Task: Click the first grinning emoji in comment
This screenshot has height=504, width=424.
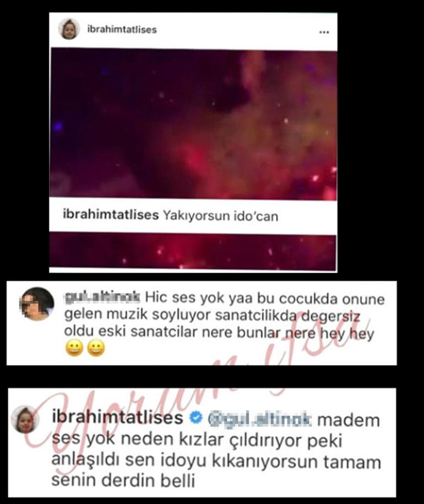Action: [x=74, y=348]
